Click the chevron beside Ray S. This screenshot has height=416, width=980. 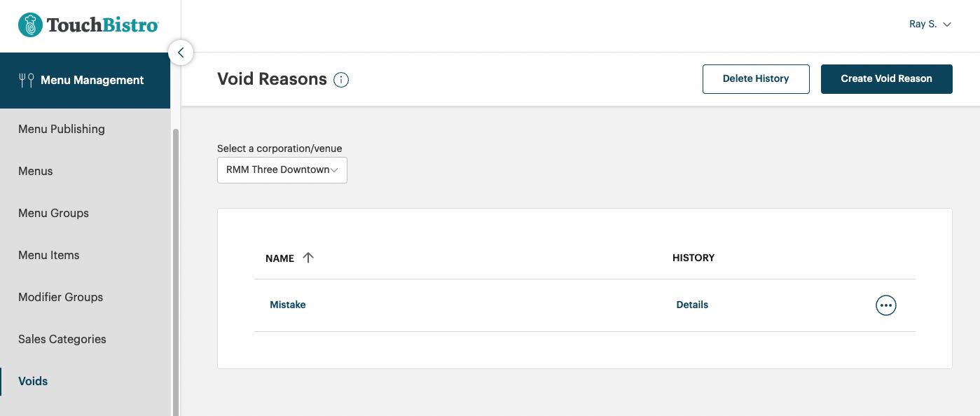947,24
